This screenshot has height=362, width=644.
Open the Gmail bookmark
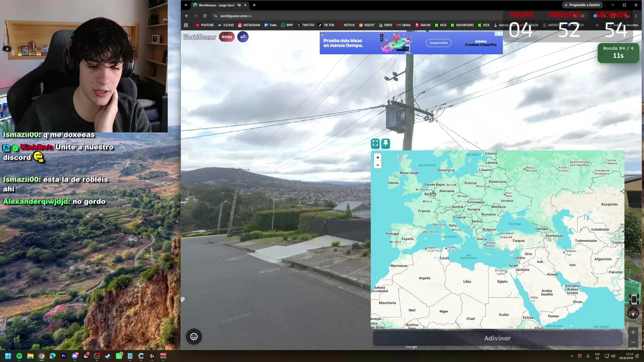click(x=404, y=25)
